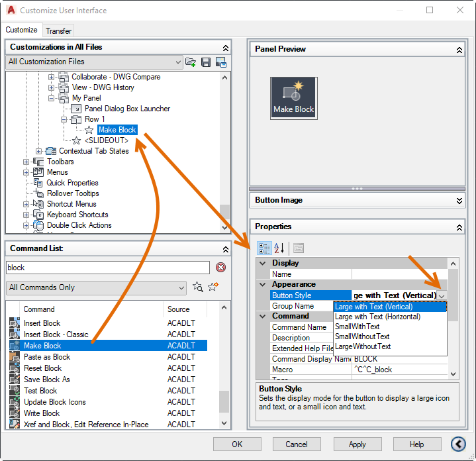Click the block search input field
This screenshot has height=461, width=476.
[x=108, y=268]
